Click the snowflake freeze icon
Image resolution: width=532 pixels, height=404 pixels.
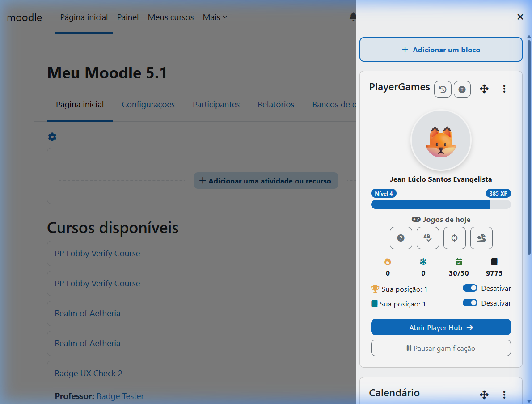[423, 262]
